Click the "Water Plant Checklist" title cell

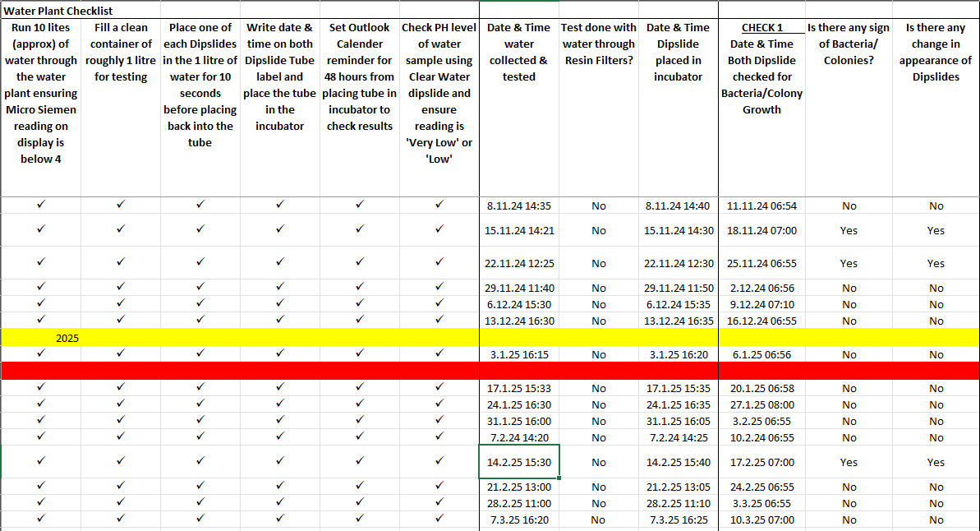pos(58,11)
